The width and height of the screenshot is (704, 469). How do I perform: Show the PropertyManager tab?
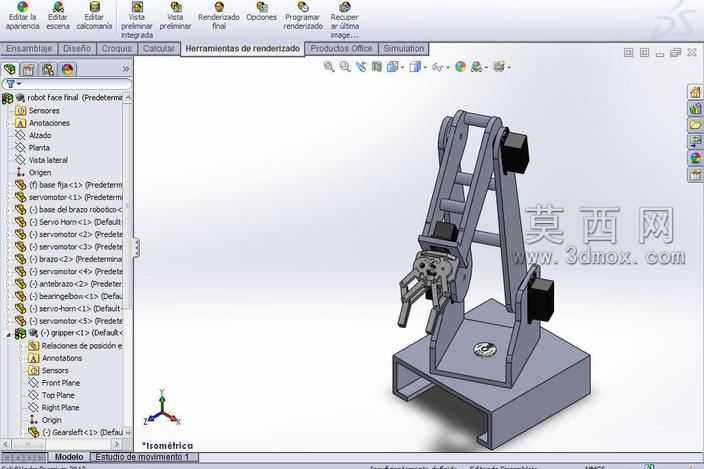coord(29,70)
